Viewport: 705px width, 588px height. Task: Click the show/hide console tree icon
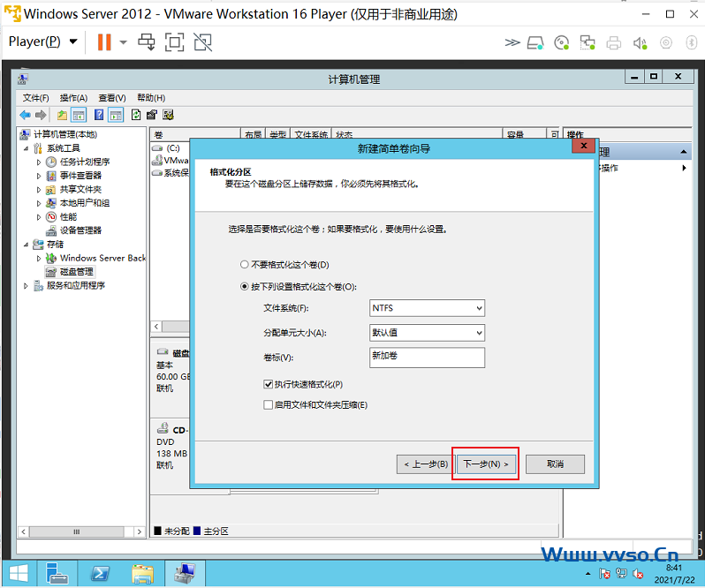pos(79,116)
